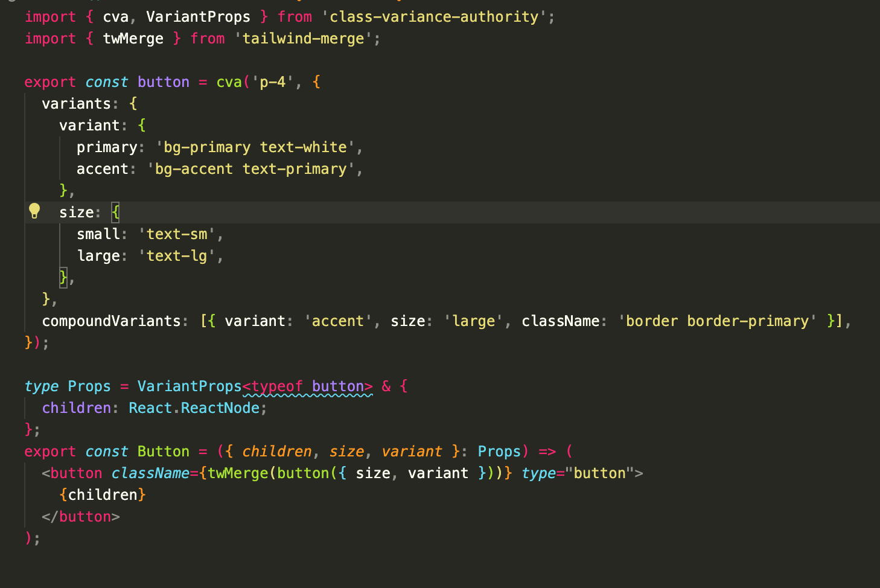880x588 pixels.
Task: Click the variants object key
Action: 76,103
